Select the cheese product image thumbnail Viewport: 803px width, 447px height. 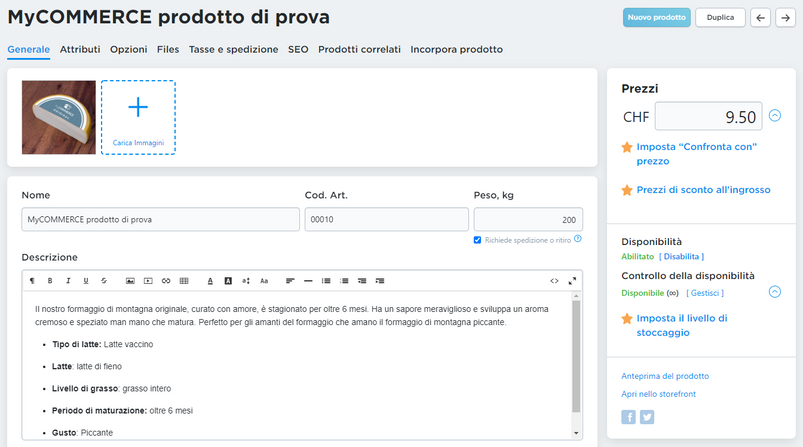(59, 117)
